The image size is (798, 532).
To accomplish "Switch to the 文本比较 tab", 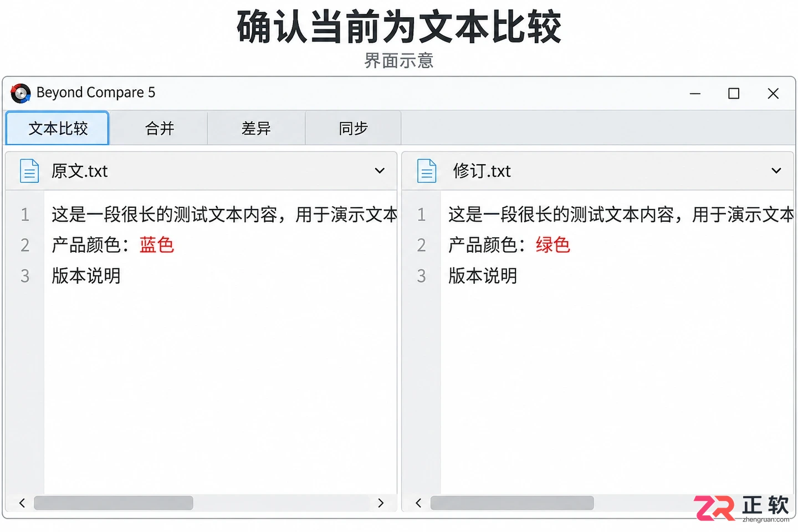I will pyautogui.click(x=58, y=129).
